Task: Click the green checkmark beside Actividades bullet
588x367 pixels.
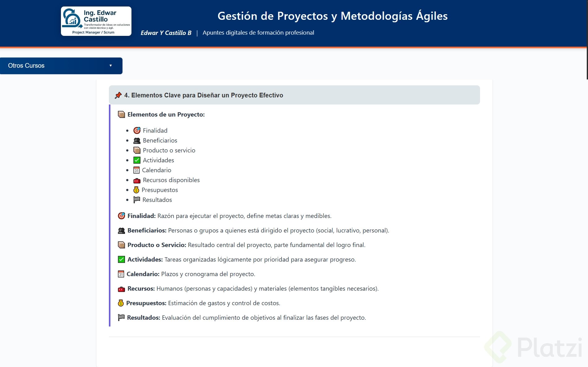Action: point(137,160)
